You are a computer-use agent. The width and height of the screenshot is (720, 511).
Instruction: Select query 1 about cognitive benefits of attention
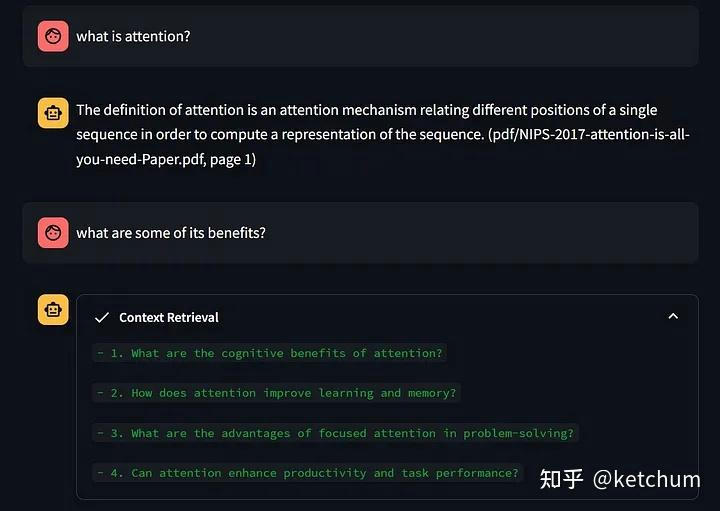[268, 353]
